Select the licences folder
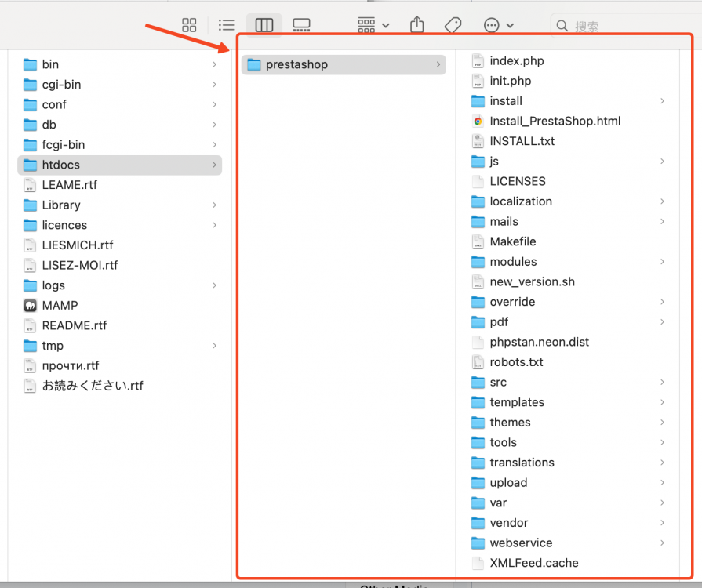This screenshot has height=588, width=702. click(x=119, y=225)
